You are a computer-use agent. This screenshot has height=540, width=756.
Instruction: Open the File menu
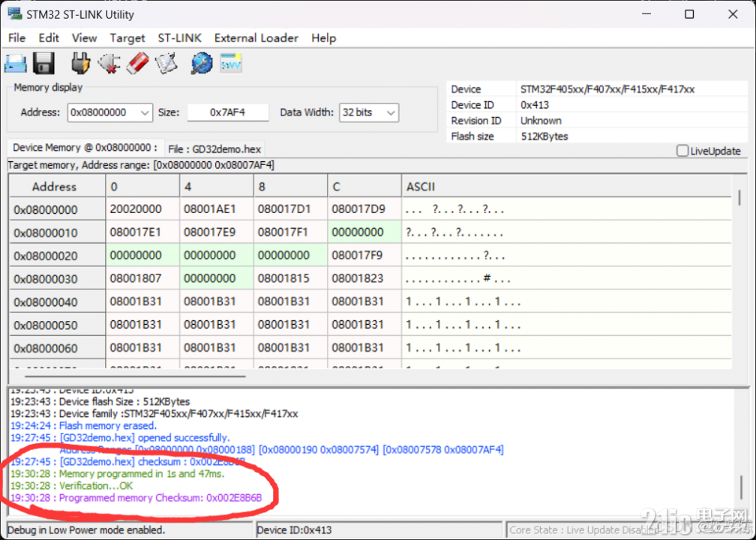(16, 38)
